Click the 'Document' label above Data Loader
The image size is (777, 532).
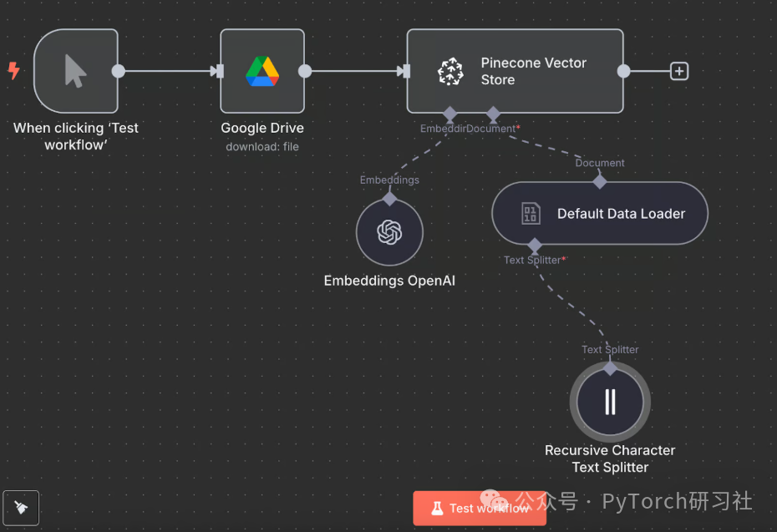pos(600,163)
